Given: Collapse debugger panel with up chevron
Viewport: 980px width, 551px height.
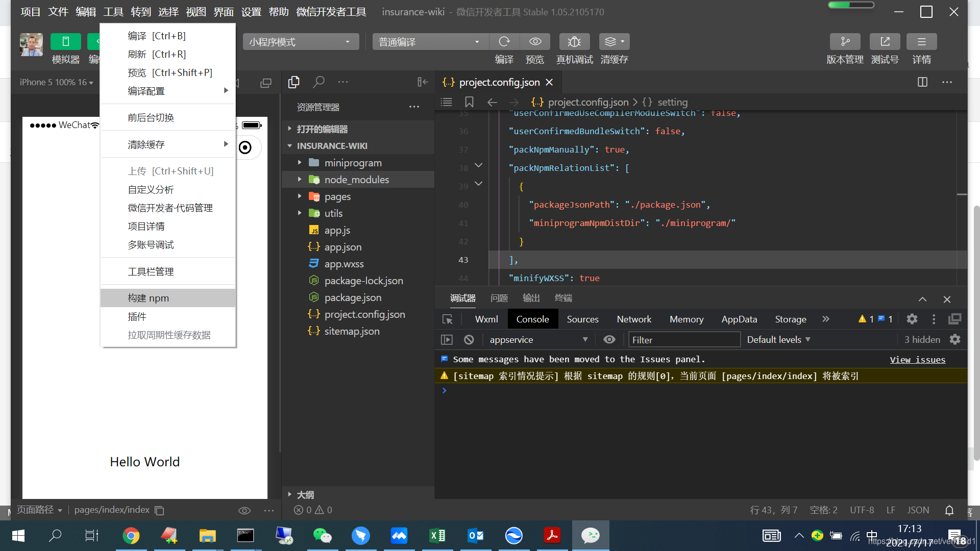Looking at the screenshot, I should pyautogui.click(x=922, y=299).
